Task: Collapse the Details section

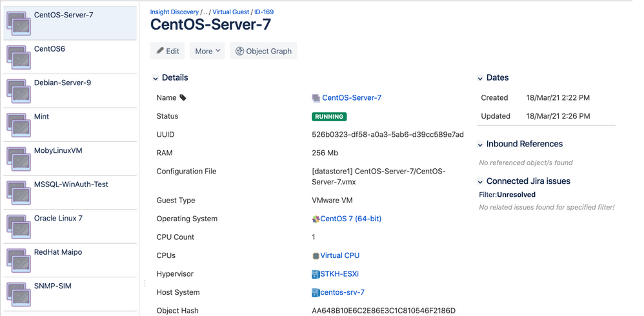Action: point(156,78)
